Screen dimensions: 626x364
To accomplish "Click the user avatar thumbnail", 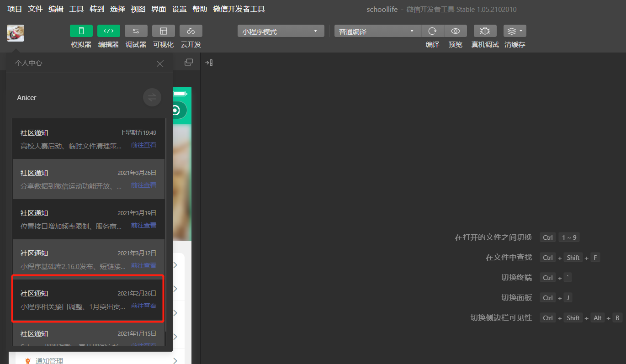I will pos(16,33).
